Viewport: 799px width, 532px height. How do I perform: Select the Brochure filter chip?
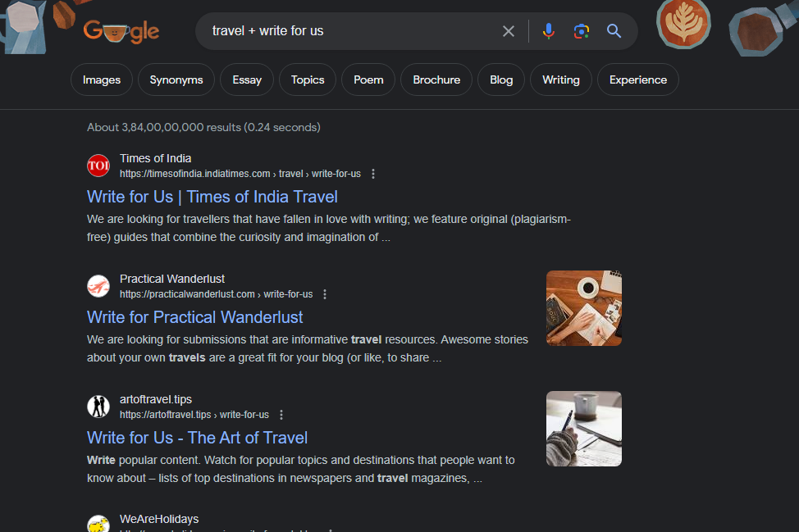click(x=436, y=80)
